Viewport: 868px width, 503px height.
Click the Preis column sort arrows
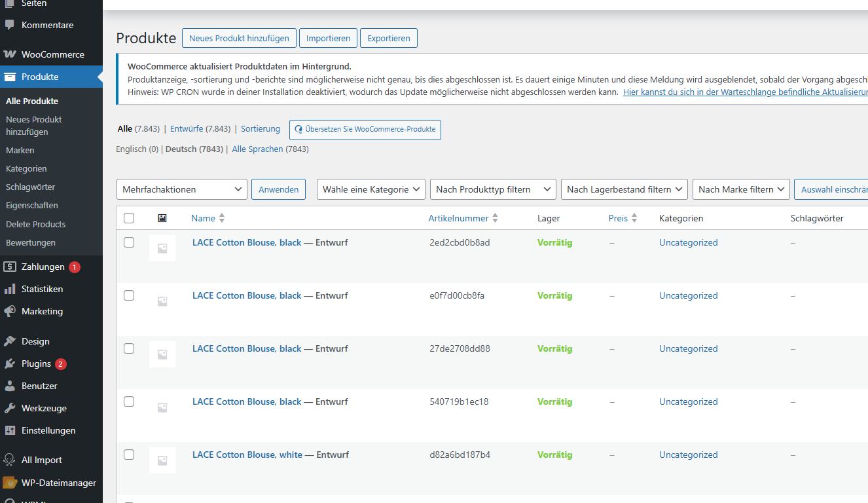(x=634, y=218)
